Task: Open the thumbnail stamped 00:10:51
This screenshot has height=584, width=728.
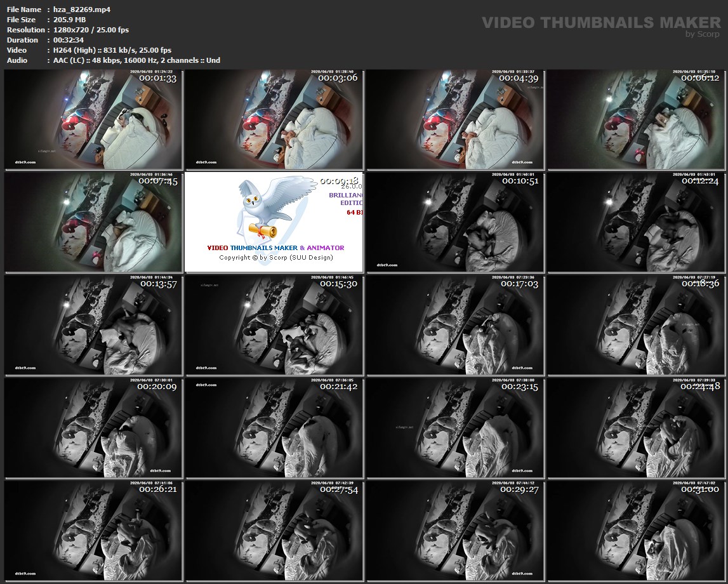Action: (456, 222)
